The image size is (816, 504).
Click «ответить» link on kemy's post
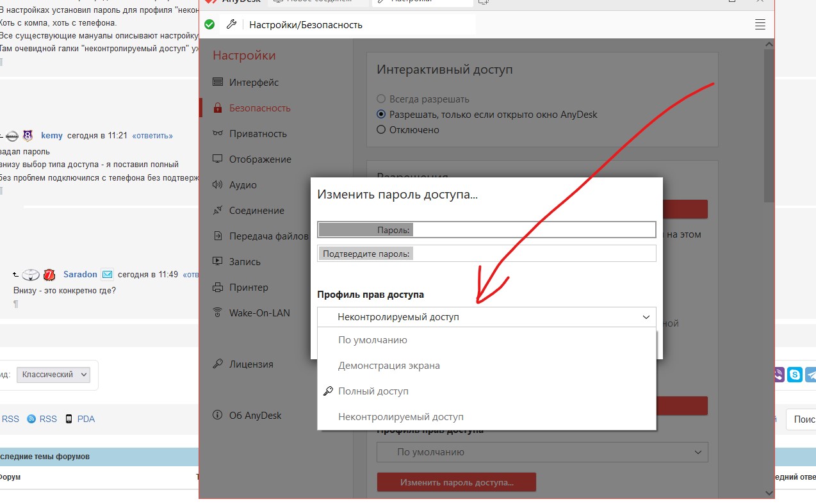pyautogui.click(x=152, y=136)
